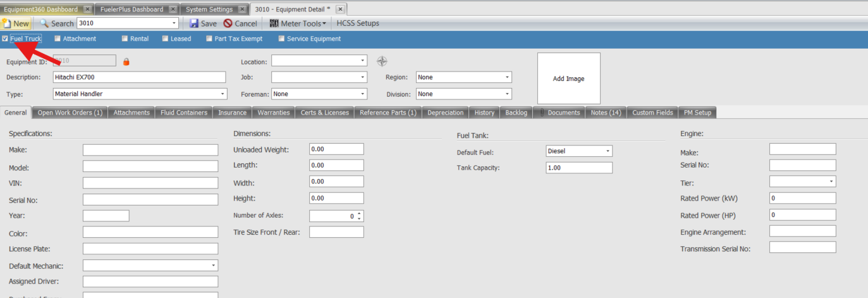Viewport: 868px width, 298px height.
Task: Click the Tank Capacity field
Action: pyautogui.click(x=579, y=168)
